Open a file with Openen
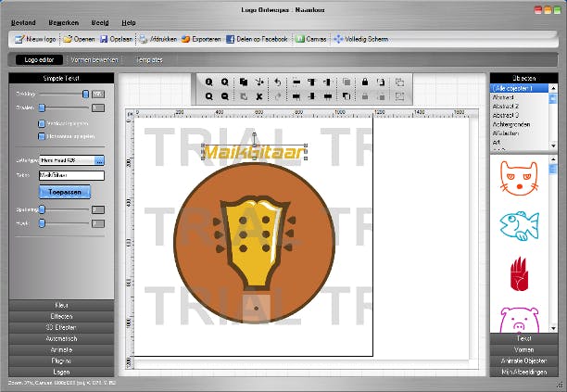The width and height of the screenshot is (567, 392). tap(79, 39)
